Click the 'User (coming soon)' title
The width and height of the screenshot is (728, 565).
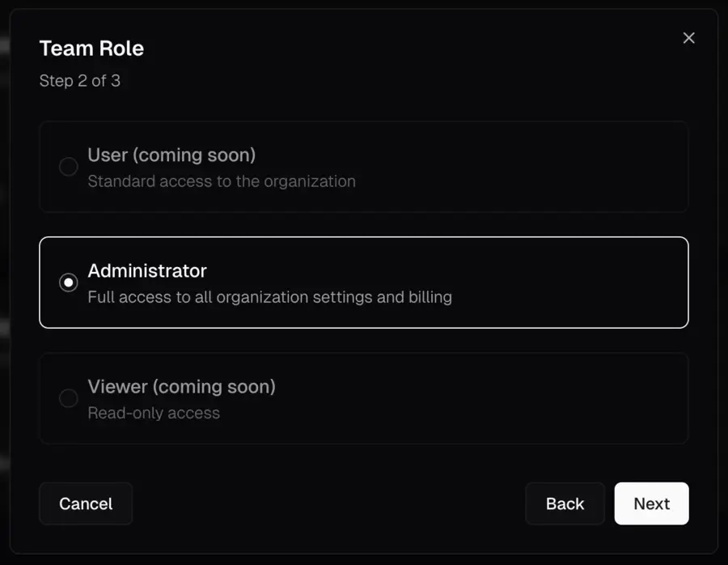(171, 155)
